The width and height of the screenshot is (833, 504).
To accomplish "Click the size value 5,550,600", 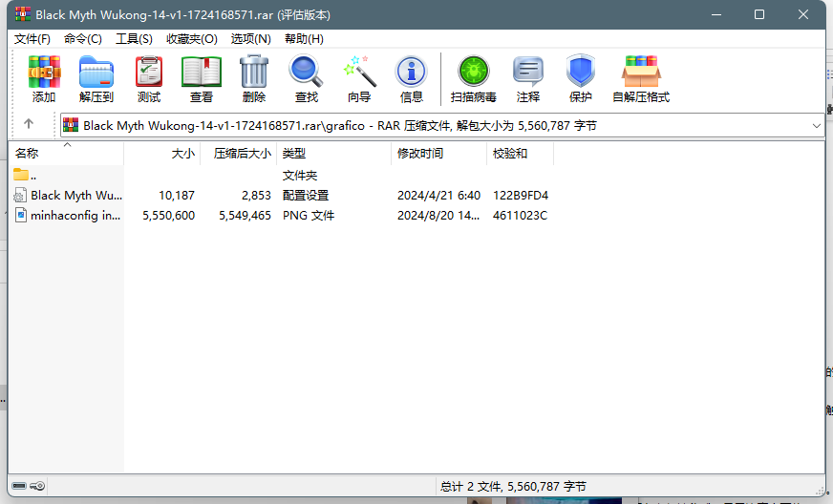I will pos(169,216).
